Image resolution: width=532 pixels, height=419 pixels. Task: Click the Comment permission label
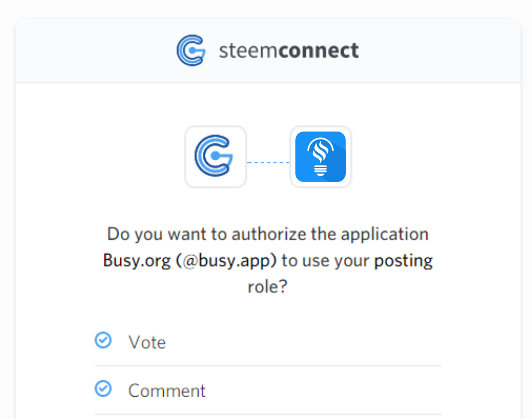point(167,391)
